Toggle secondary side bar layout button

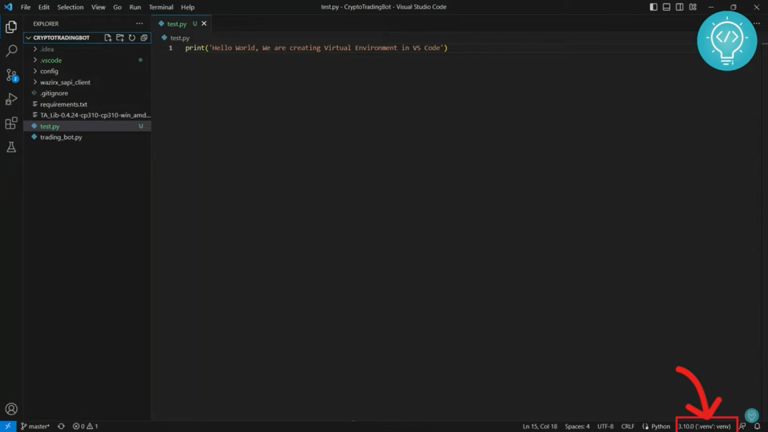[x=679, y=7]
